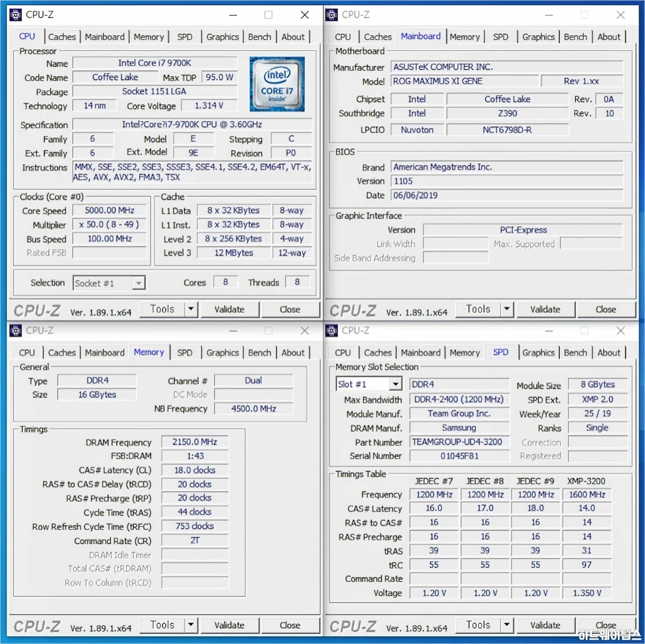
Task: Click the XMP-3200 frequency 1600 MHz cell
Action: pyautogui.click(x=587, y=495)
